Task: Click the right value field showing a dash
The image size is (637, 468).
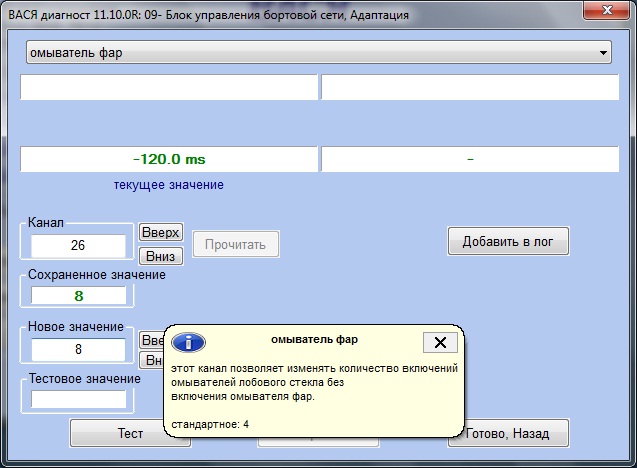Action: point(470,159)
